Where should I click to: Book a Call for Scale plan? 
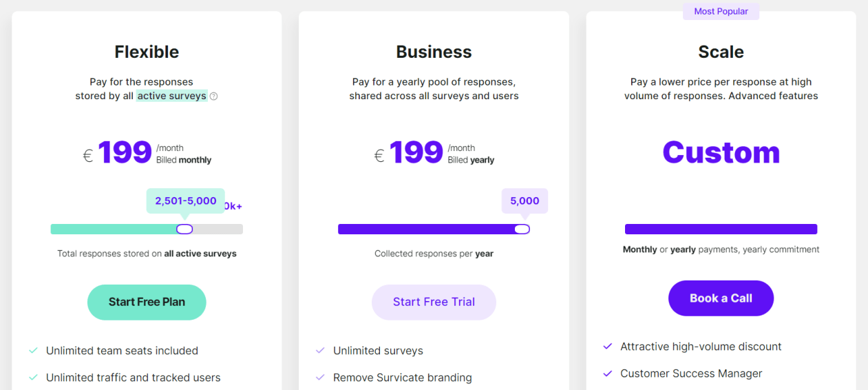[721, 298]
